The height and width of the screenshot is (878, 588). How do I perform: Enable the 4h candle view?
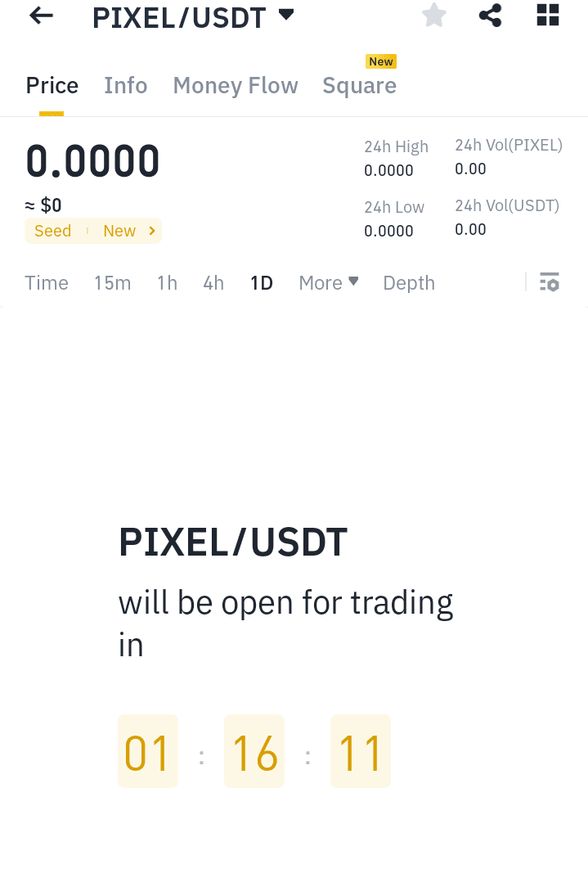pyautogui.click(x=213, y=282)
